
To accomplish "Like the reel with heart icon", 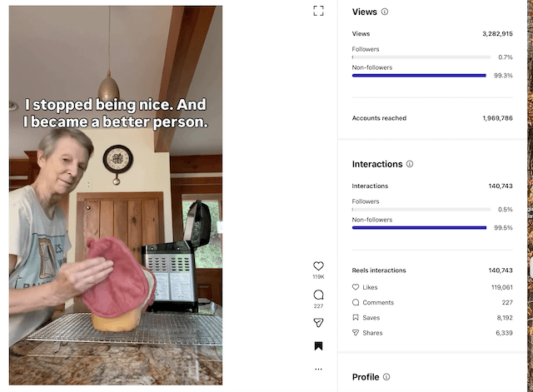I will point(318,266).
